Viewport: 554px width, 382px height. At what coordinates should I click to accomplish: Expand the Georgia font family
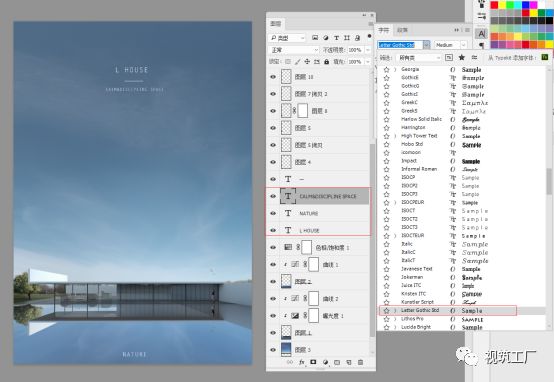click(x=395, y=69)
